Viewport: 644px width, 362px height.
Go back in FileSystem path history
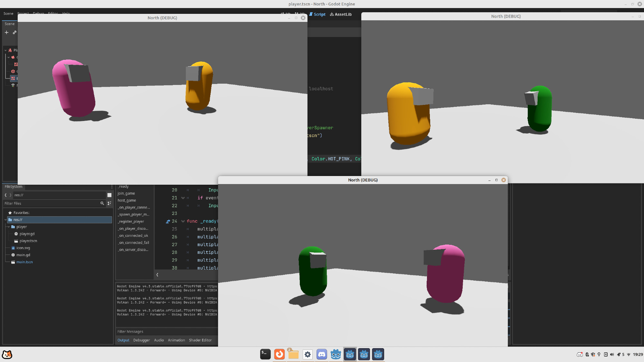pos(5,195)
